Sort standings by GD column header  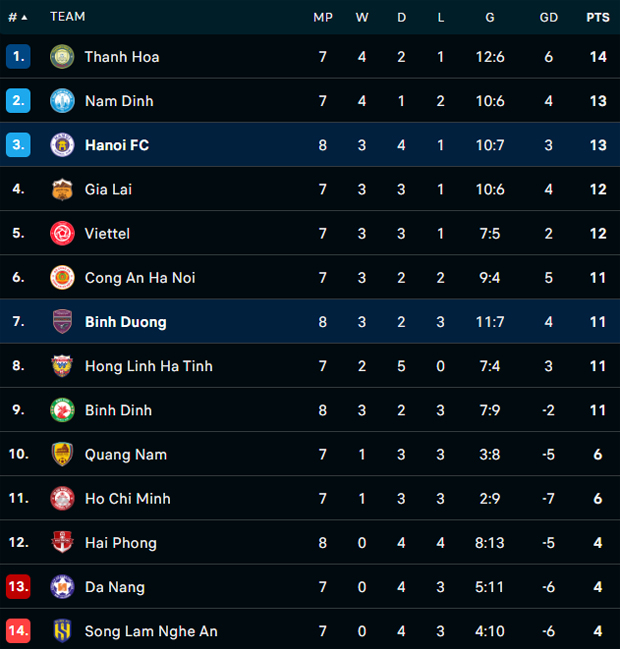pos(549,17)
